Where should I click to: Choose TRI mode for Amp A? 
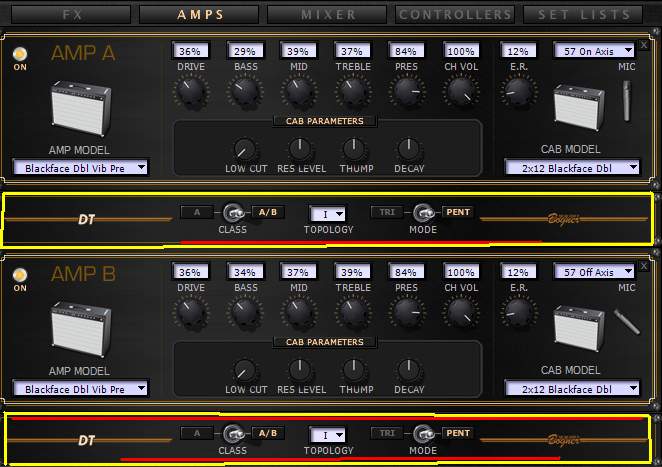(x=387, y=212)
